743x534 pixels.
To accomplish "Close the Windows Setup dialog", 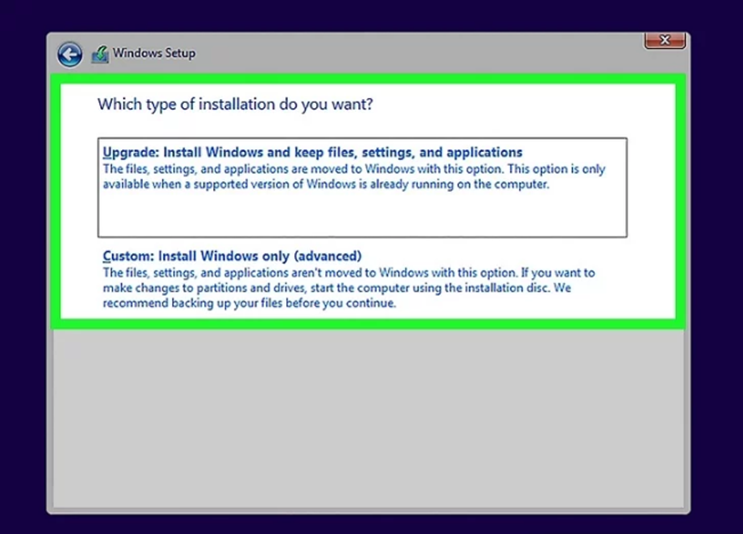I will pos(664,40).
